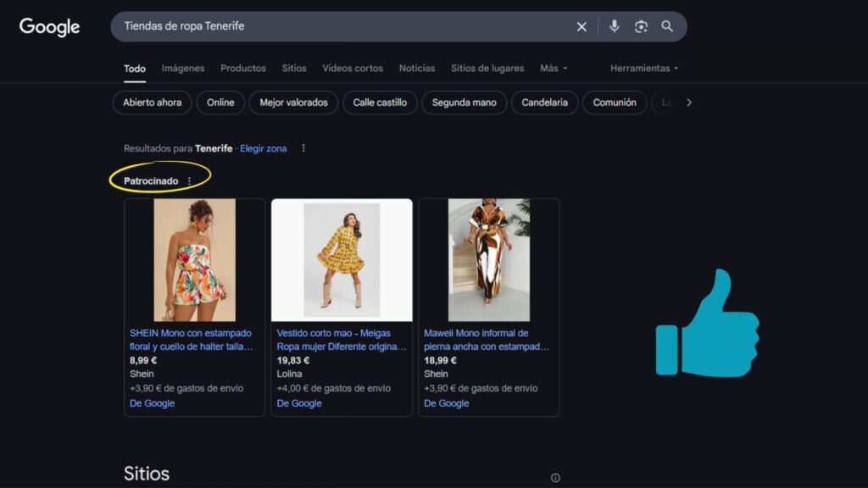Open Vestido corto mao - Meigas link

coord(342,340)
